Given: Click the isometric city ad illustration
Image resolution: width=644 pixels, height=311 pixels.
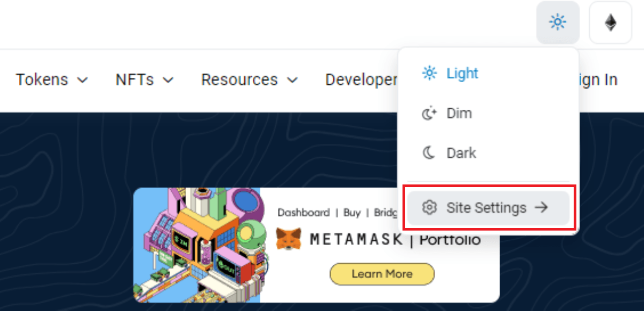Looking at the screenshot, I should pos(196,245).
